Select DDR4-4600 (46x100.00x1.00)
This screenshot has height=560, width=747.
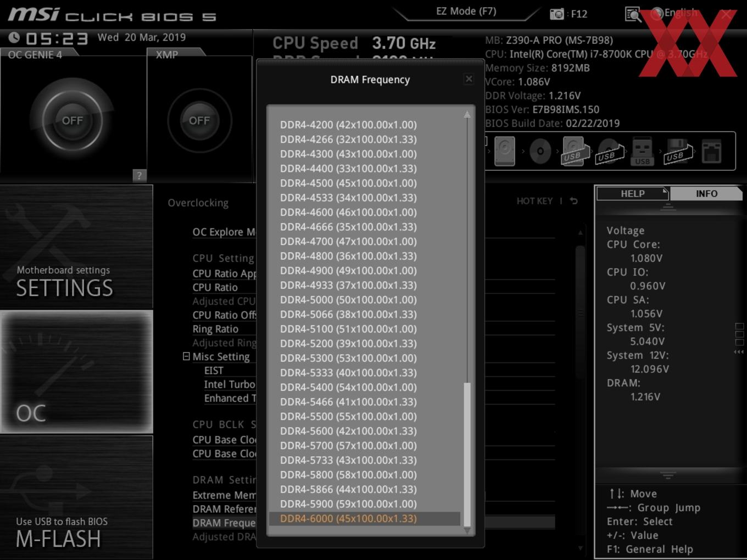[348, 212]
